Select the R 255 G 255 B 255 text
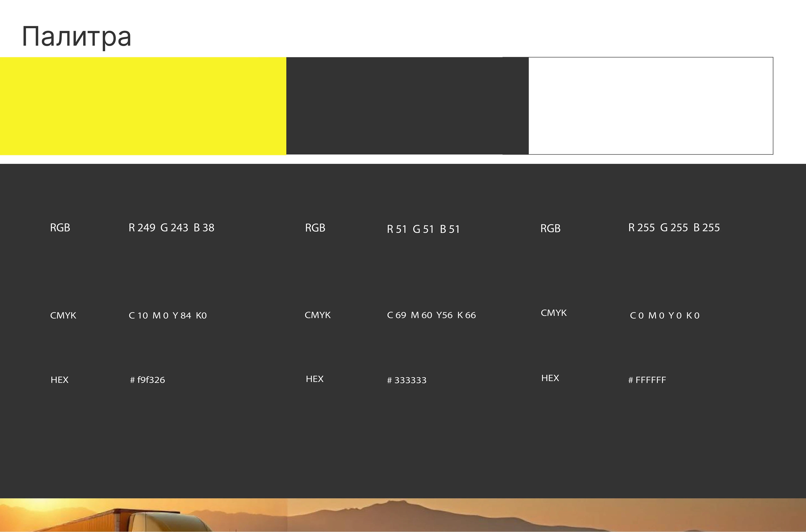The width and height of the screenshot is (806, 532). coord(674,228)
